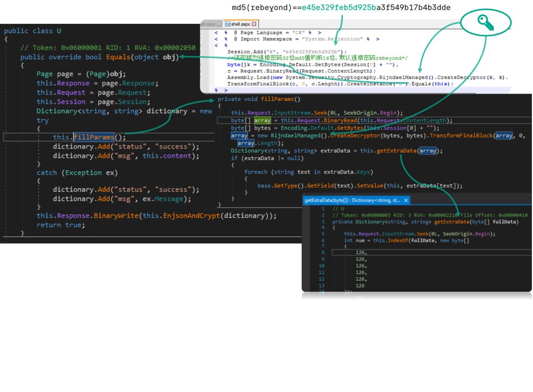Click 'catch (Exception ex)' line

(x=77, y=173)
